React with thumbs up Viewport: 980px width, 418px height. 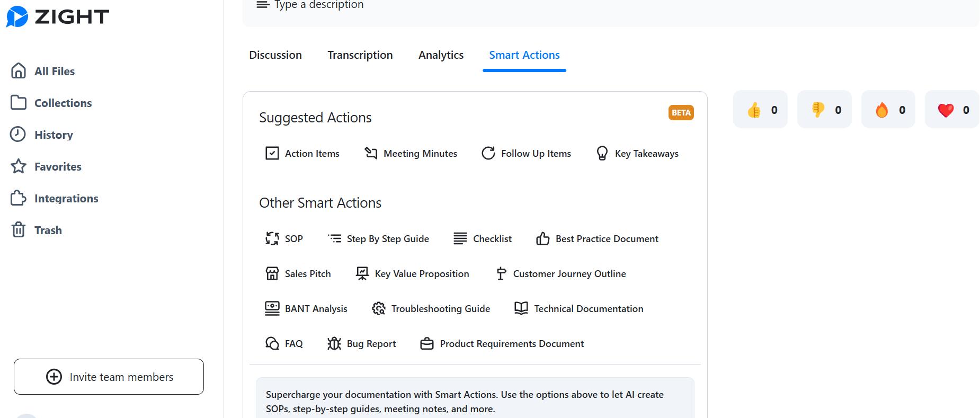pos(760,110)
